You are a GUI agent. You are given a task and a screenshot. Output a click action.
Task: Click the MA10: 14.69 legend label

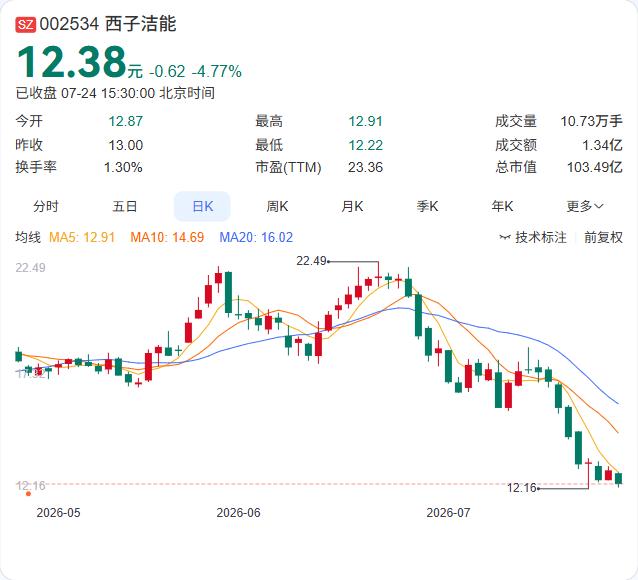point(167,237)
